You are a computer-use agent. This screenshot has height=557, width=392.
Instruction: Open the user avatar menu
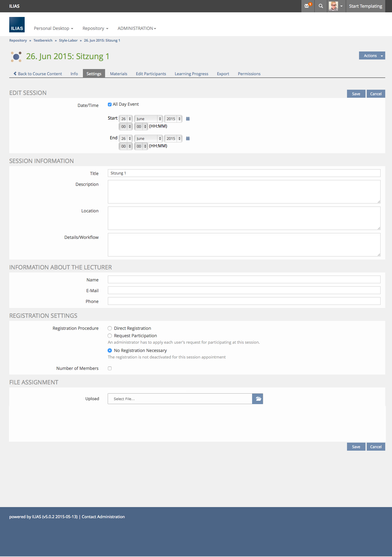coord(336,6)
